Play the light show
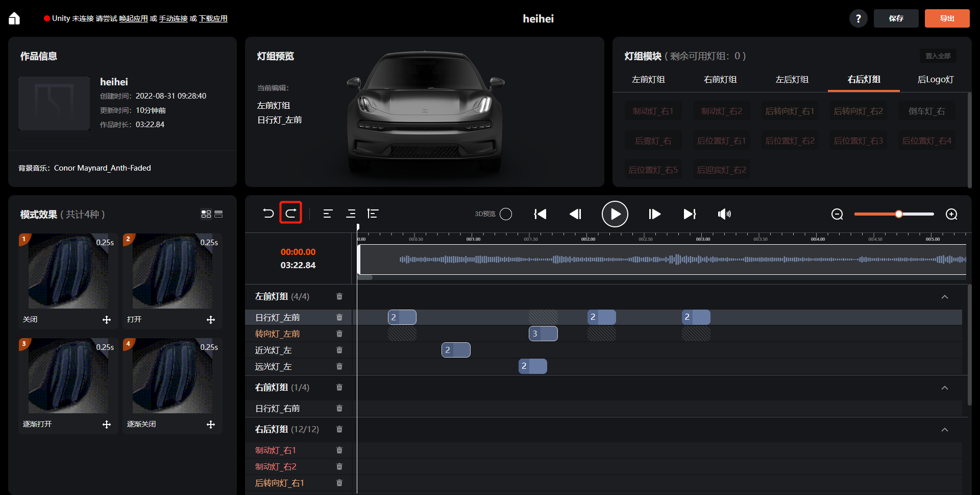Image resolution: width=980 pixels, height=495 pixels. [615, 214]
